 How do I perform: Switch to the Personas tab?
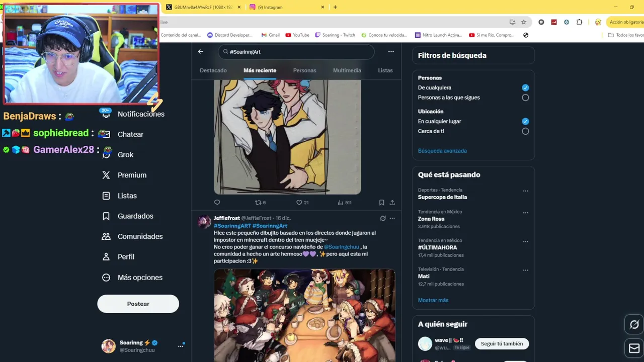(304, 70)
